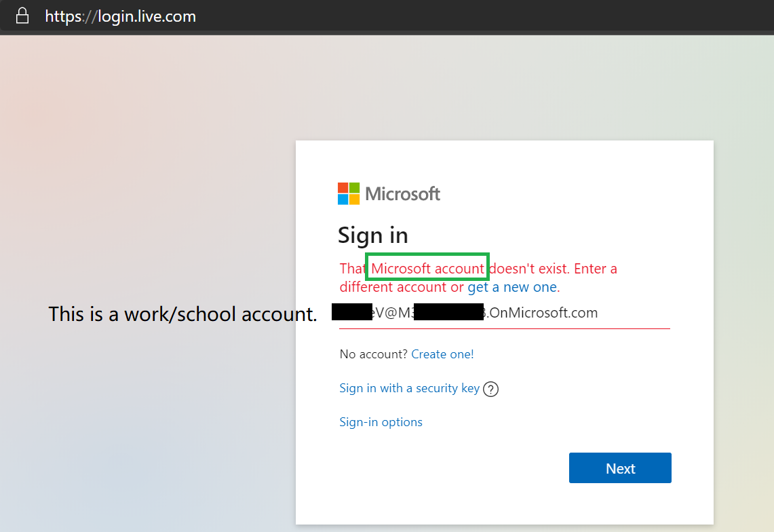Click the blue Next button

[x=620, y=468]
